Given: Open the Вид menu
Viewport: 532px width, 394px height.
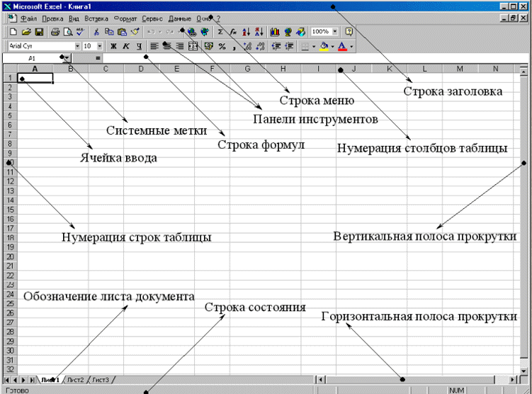Looking at the screenshot, I should point(74,18).
